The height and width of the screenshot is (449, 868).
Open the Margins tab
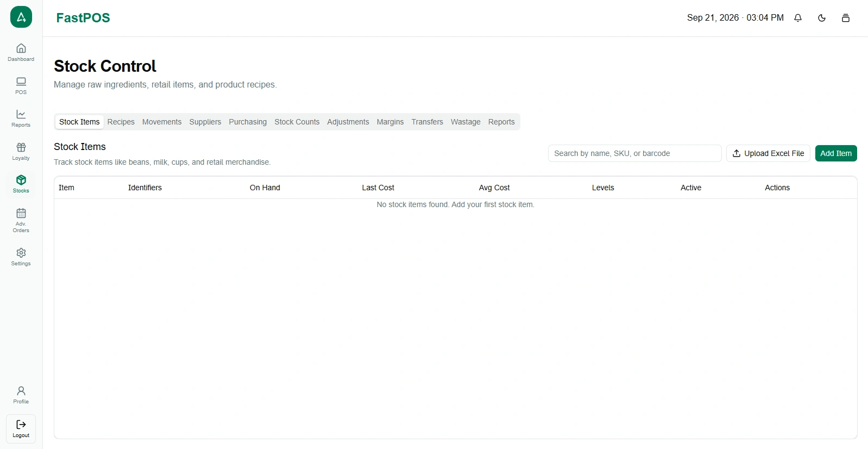pos(391,122)
